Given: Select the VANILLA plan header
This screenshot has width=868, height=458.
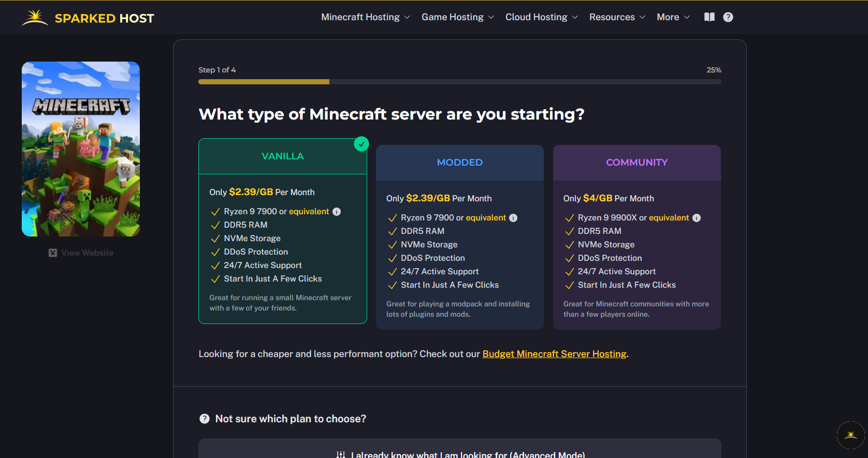Looking at the screenshot, I should [283, 156].
